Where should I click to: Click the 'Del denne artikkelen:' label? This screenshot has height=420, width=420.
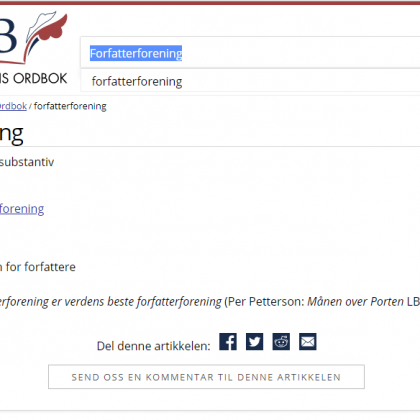click(x=154, y=346)
